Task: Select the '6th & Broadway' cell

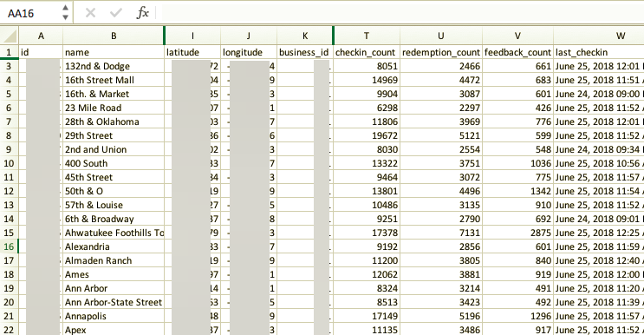Action: click(114, 219)
